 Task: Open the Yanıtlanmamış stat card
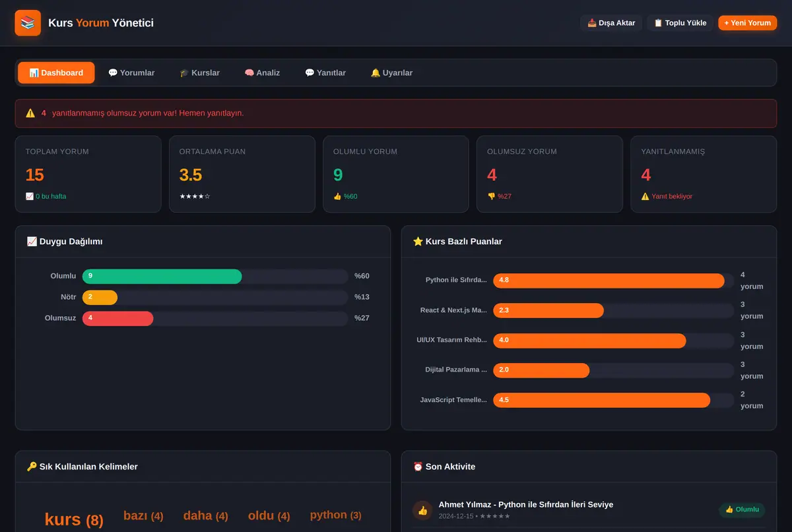coord(704,174)
